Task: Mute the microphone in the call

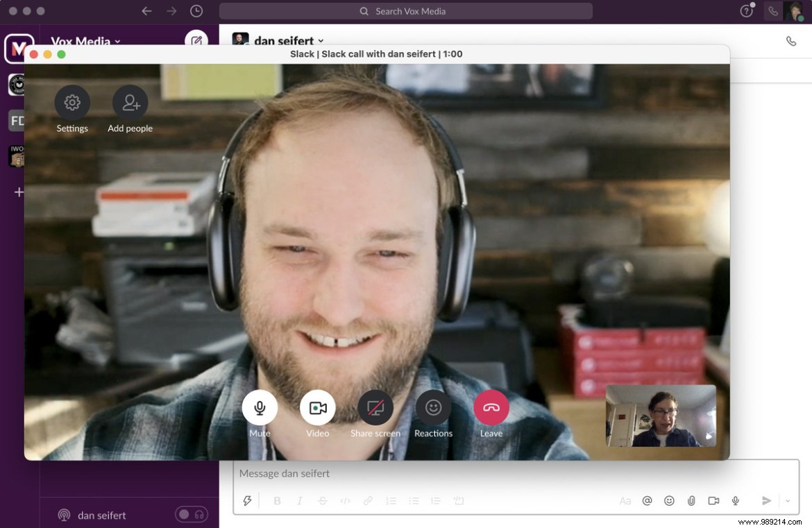Action: pos(260,408)
